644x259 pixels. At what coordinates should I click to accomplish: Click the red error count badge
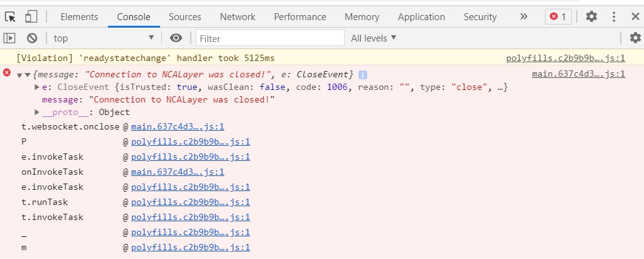558,16
